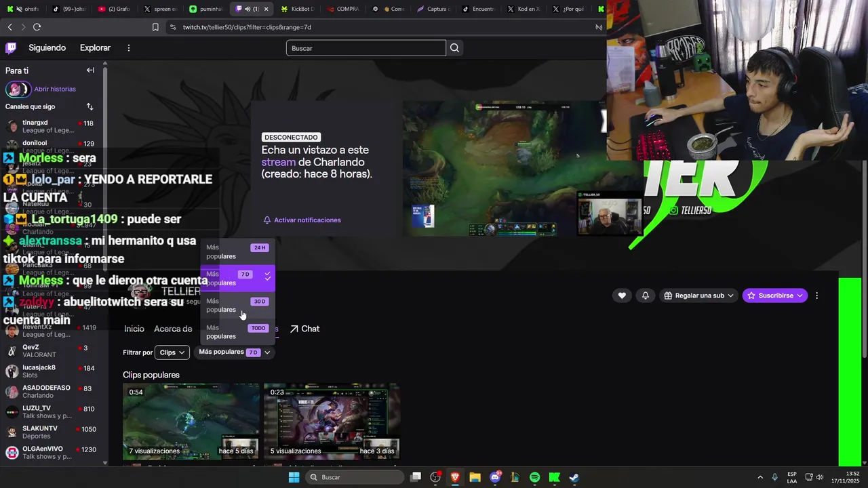Toggle channel notifications bell
The height and width of the screenshot is (488, 868).
pyautogui.click(x=645, y=296)
